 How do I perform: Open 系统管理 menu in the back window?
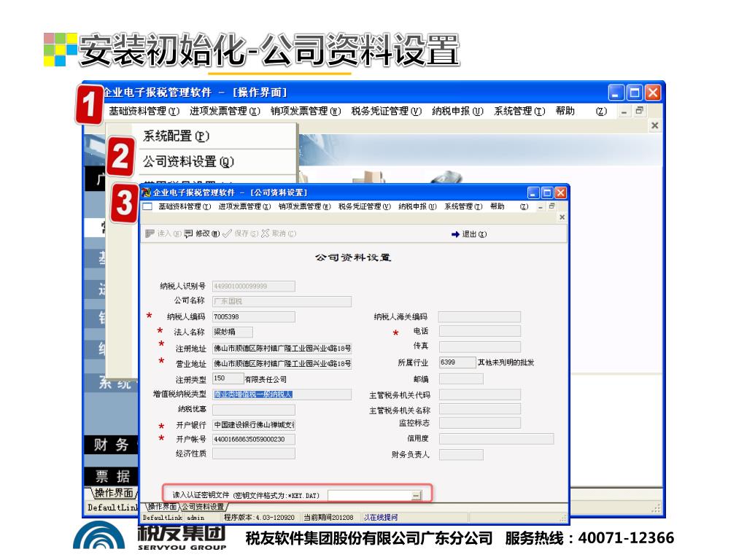519,111
